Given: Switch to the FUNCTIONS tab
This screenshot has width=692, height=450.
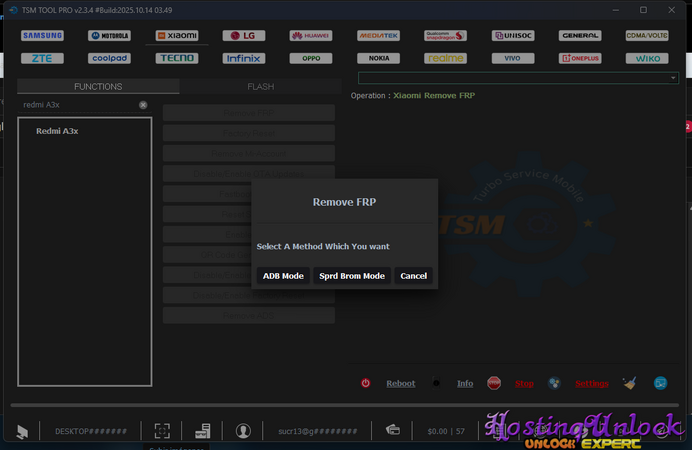Looking at the screenshot, I should click(x=98, y=87).
